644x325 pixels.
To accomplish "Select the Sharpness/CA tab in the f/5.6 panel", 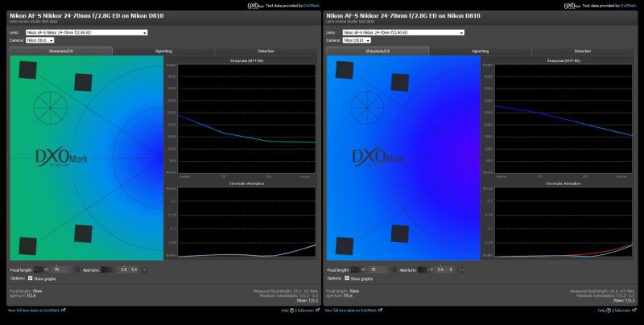I will pos(378,51).
